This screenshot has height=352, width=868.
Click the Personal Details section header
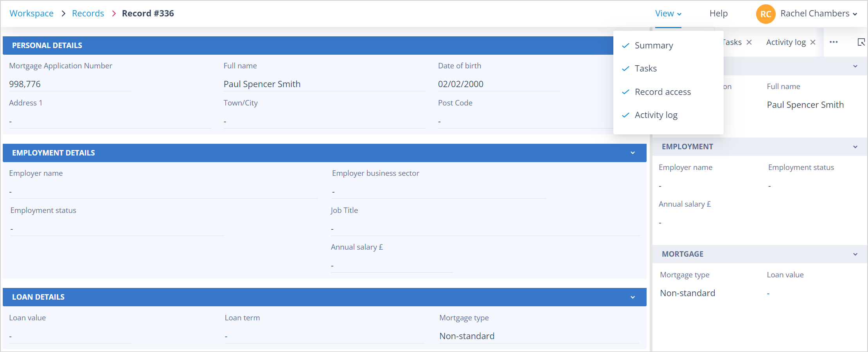308,45
